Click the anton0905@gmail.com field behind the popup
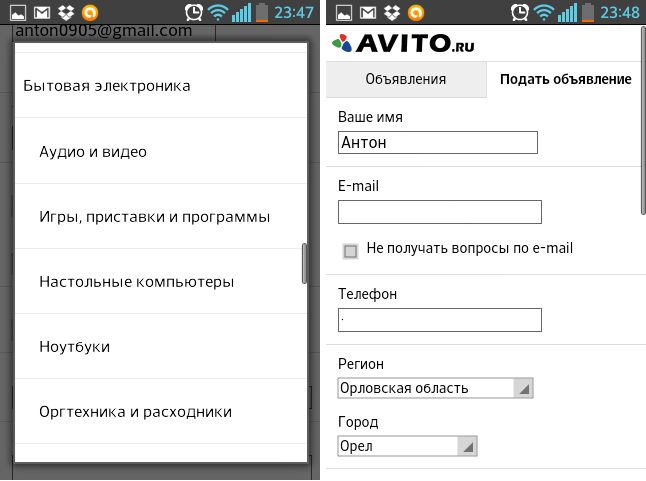The width and height of the screenshot is (646, 481). point(114,33)
